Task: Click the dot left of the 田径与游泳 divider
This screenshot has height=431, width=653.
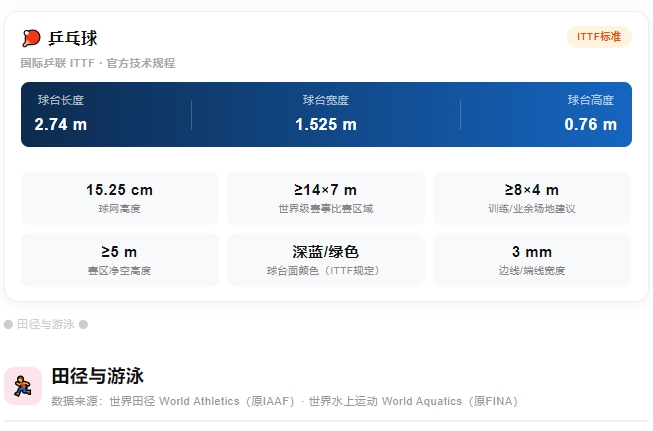Action: (x=8, y=325)
